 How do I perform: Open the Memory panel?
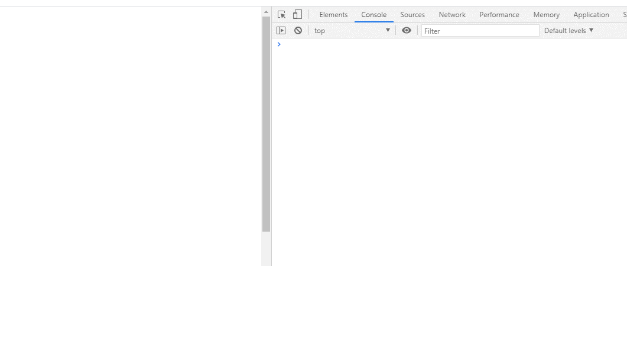545,15
